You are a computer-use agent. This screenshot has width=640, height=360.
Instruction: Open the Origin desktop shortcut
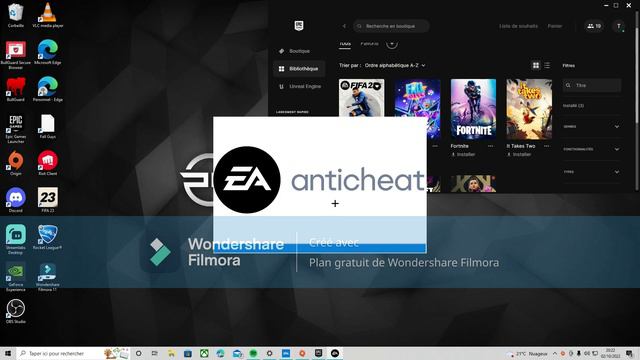click(16, 163)
